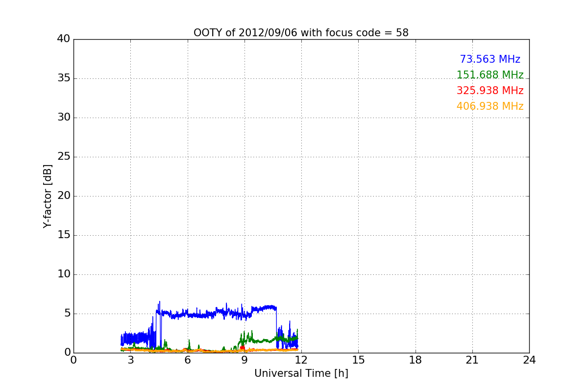Click the x-axis tick label '24'
588x392 pixels.
(529, 360)
